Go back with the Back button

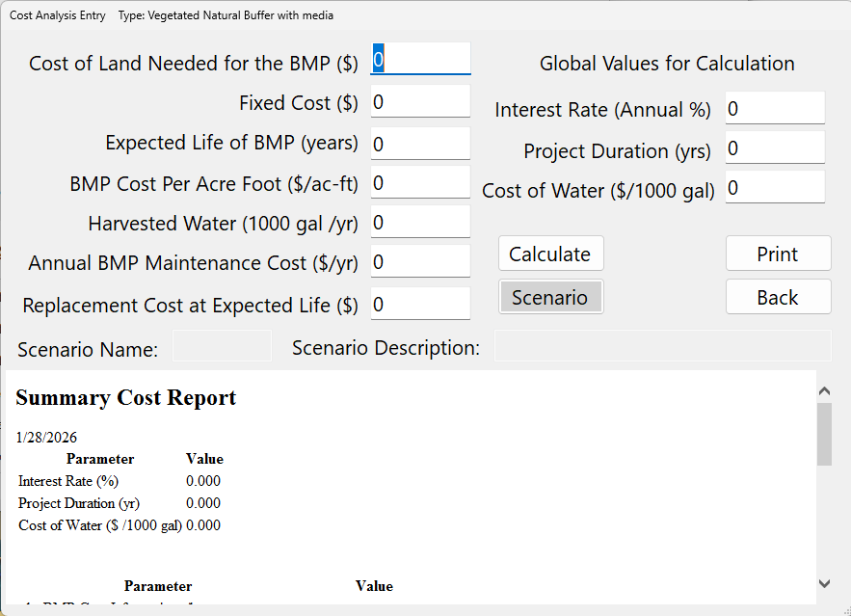778,297
